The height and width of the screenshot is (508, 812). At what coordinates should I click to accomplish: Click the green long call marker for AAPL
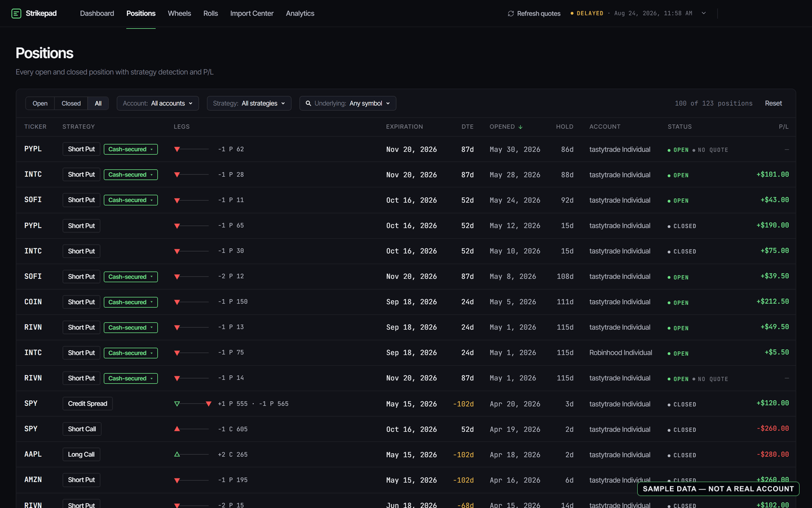(x=177, y=454)
